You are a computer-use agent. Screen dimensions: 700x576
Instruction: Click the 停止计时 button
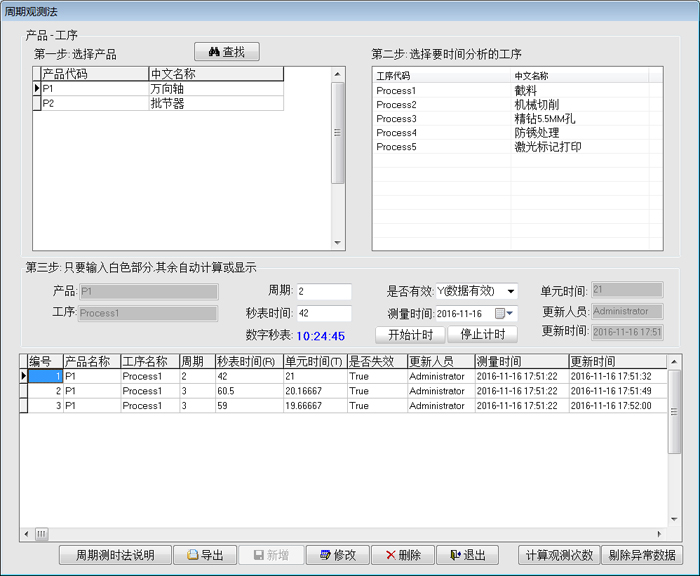483,334
